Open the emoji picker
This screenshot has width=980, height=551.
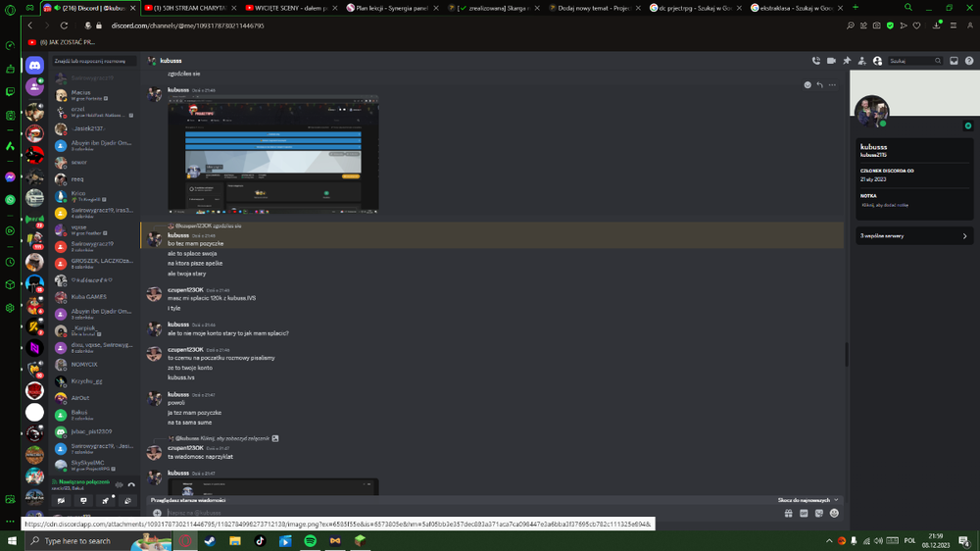834,513
